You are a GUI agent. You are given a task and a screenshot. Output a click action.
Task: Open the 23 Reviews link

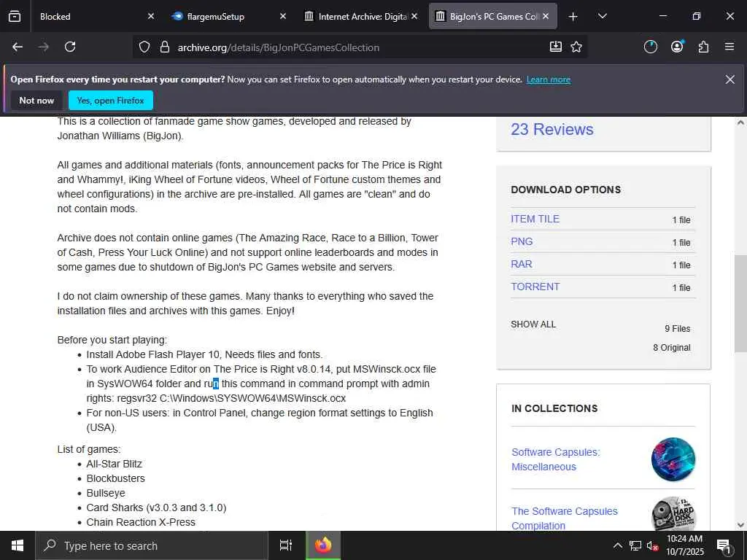point(552,130)
